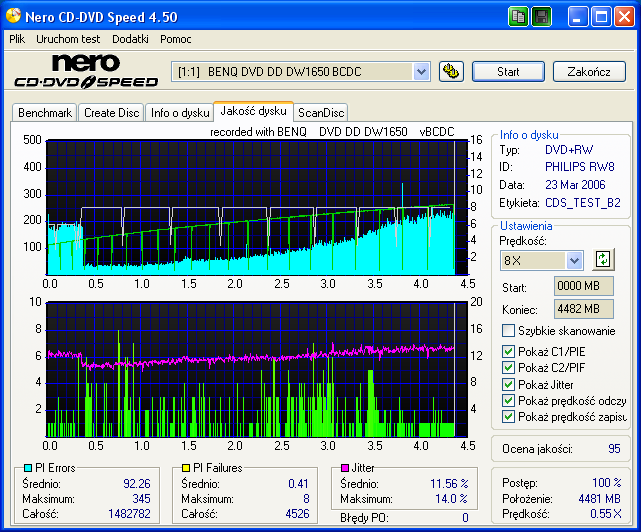Click the PI Errors Średnio value 92.26
The height and width of the screenshot is (532, 641).
(x=137, y=484)
